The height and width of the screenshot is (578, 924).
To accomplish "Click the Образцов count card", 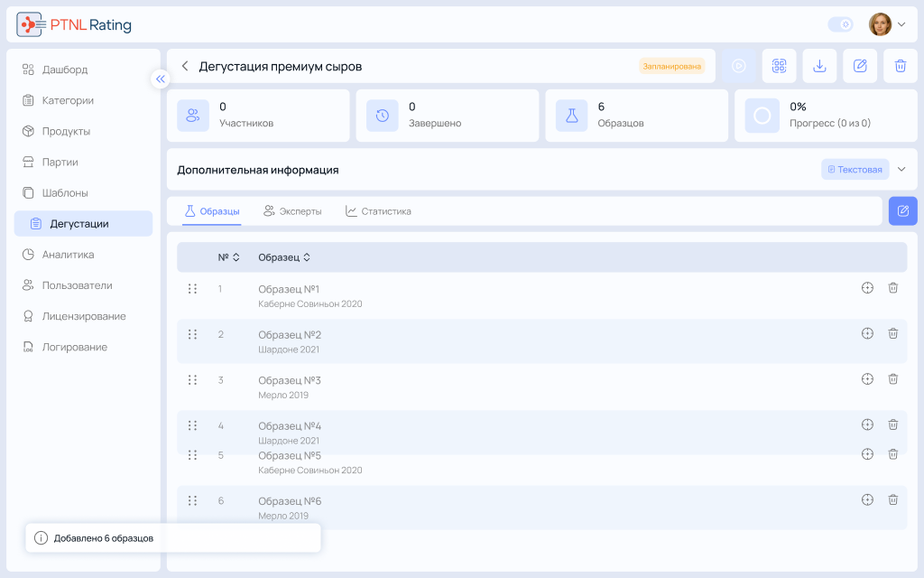I will pos(636,116).
